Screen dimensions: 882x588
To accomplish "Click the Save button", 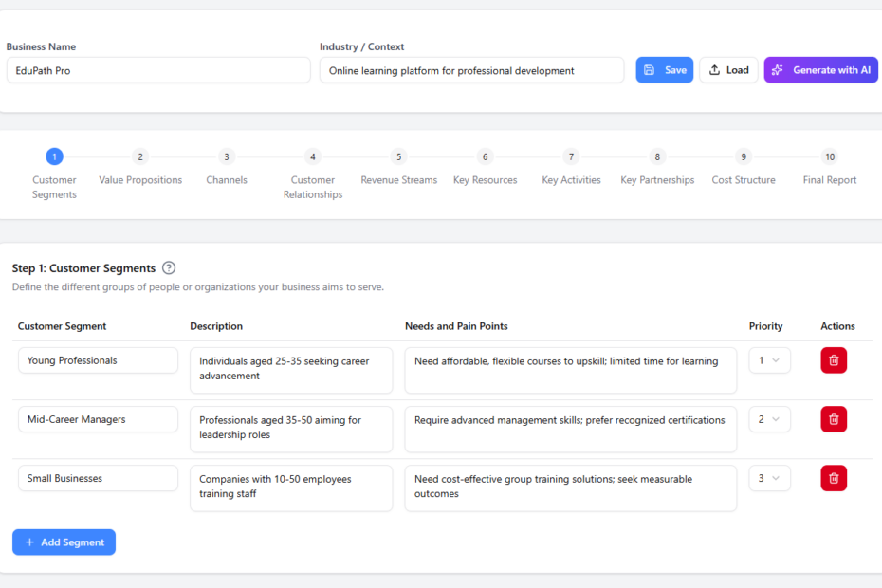I will point(664,70).
